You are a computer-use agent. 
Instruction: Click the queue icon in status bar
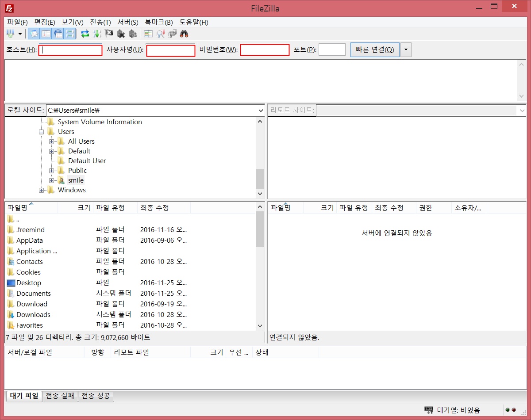click(429, 410)
